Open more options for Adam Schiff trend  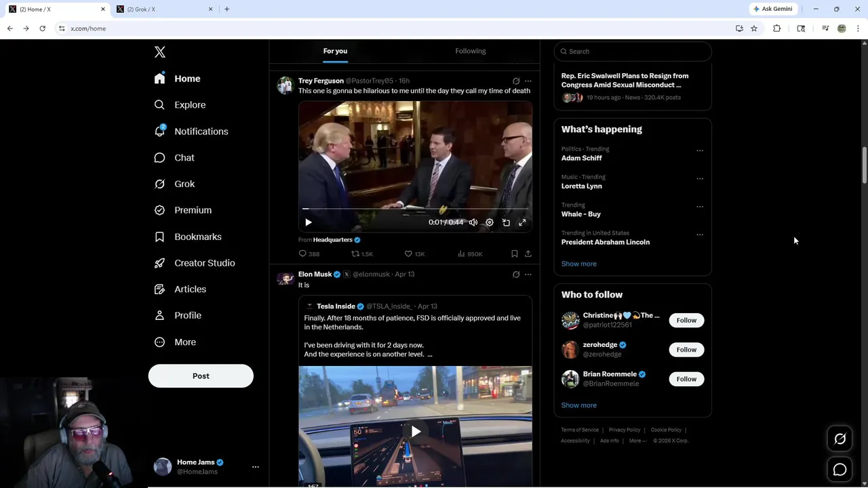point(700,150)
